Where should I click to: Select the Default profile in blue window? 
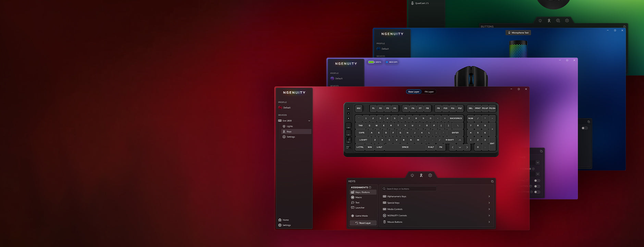(383, 49)
